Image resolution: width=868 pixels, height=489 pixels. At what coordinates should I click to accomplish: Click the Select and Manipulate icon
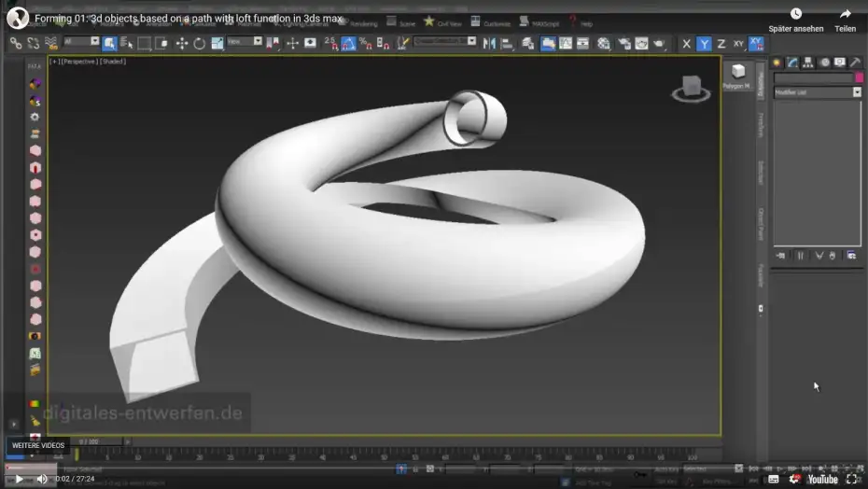pos(292,43)
